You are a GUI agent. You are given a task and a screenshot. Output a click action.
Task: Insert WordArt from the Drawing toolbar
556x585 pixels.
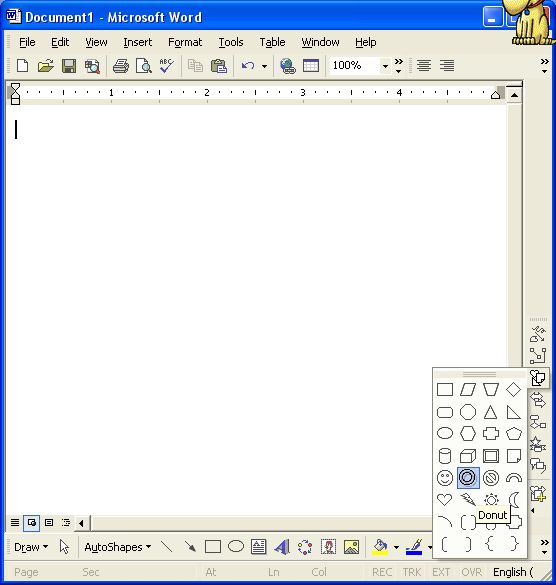282,547
